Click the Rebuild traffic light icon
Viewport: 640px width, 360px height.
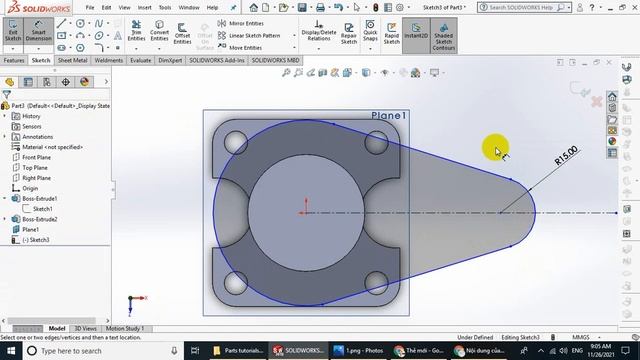376,7
